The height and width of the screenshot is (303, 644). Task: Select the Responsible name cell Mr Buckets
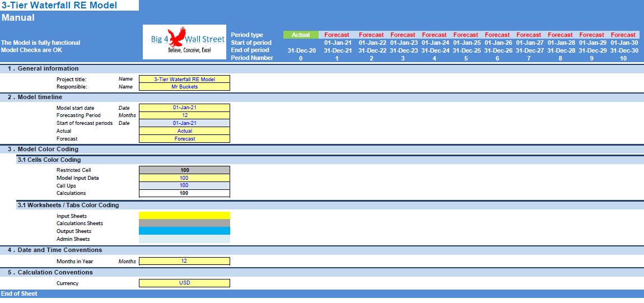(x=184, y=87)
